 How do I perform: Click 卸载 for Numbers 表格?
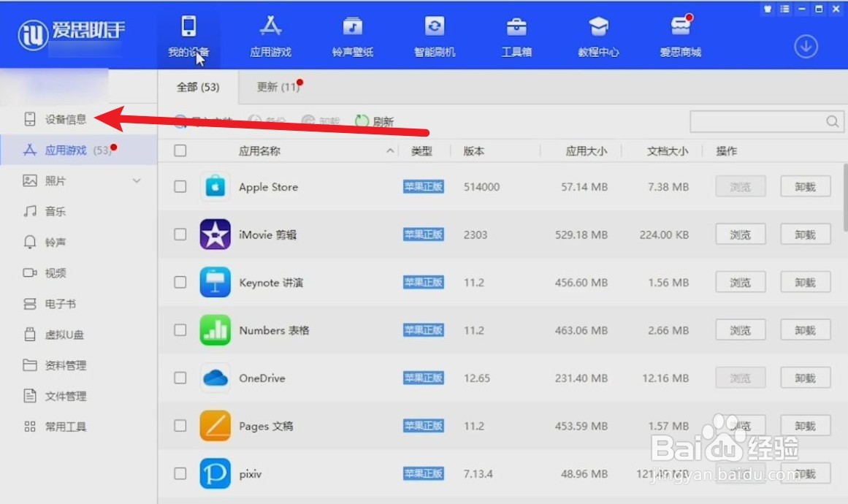806,330
